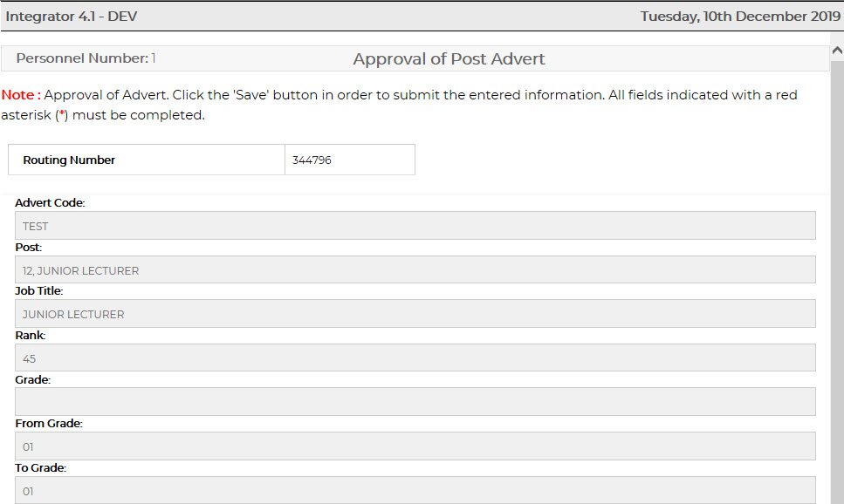The height and width of the screenshot is (504, 844).
Task: Click the Approval of Post Advert heading
Action: 449,59
